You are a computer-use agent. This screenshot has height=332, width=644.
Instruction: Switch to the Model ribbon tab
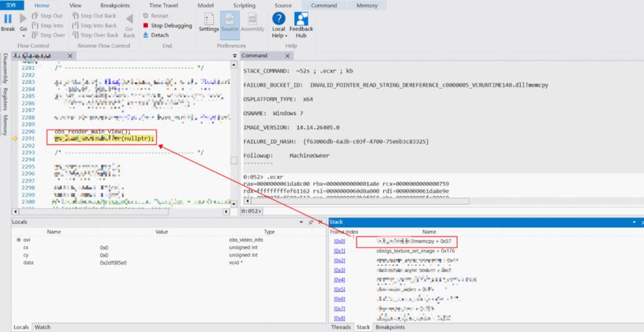click(206, 6)
